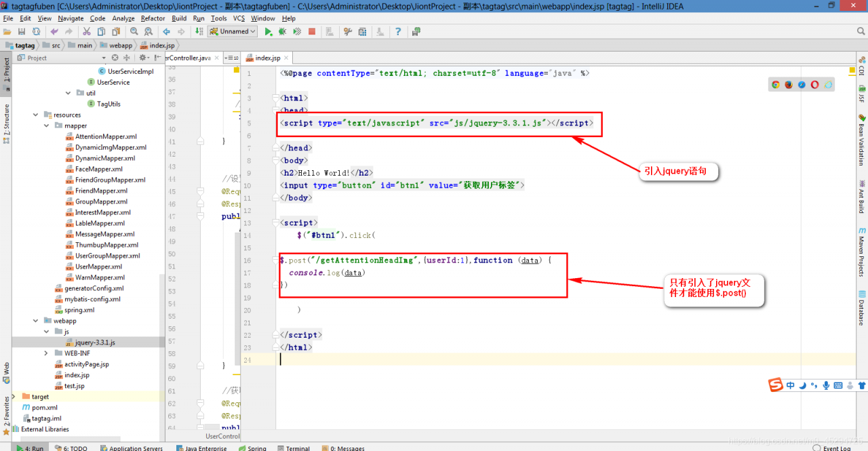Collapse the resources folder
Screen dimensions: 868x451
coord(36,115)
